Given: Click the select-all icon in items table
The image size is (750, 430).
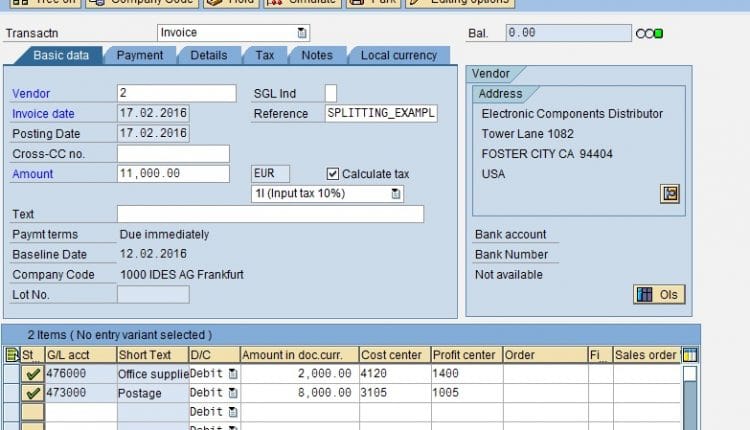Looking at the screenshot, I should click(11, 355).
